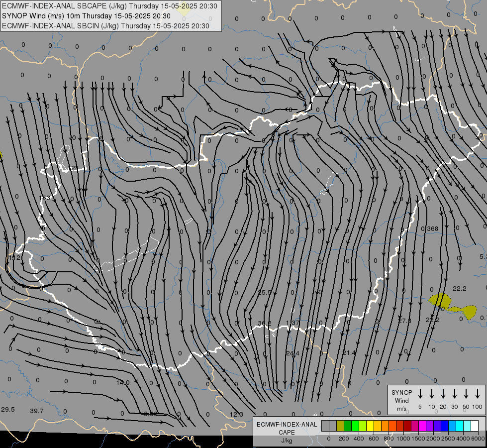The image size is (487, 448).
Task: Choose the pure blue CAPE legend swatch
Action: click(x=445, y=426)
